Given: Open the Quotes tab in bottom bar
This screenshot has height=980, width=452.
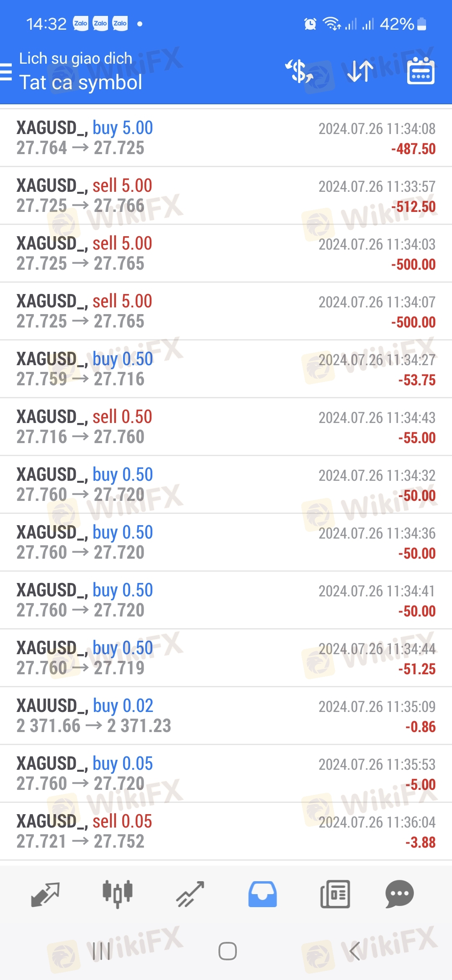Looking at the screenshot, I should [45, 894].
